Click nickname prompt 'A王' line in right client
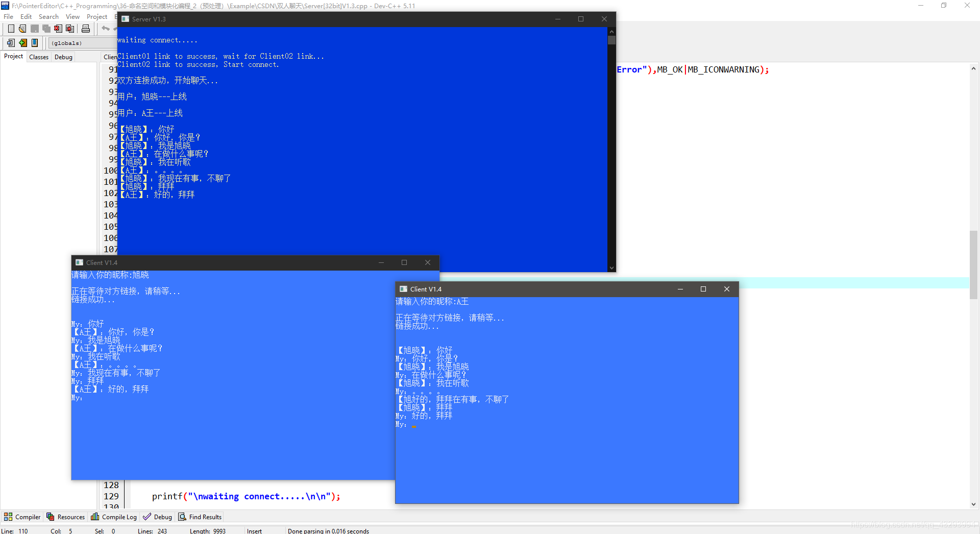 (x=432, y=302)
